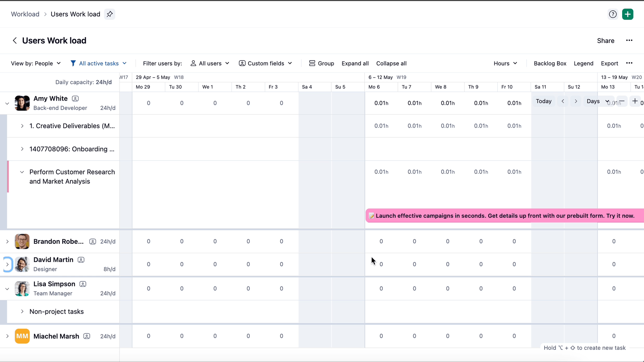Open the Hours units dropdown
644x362 pixels.
[x=505, y=63]
